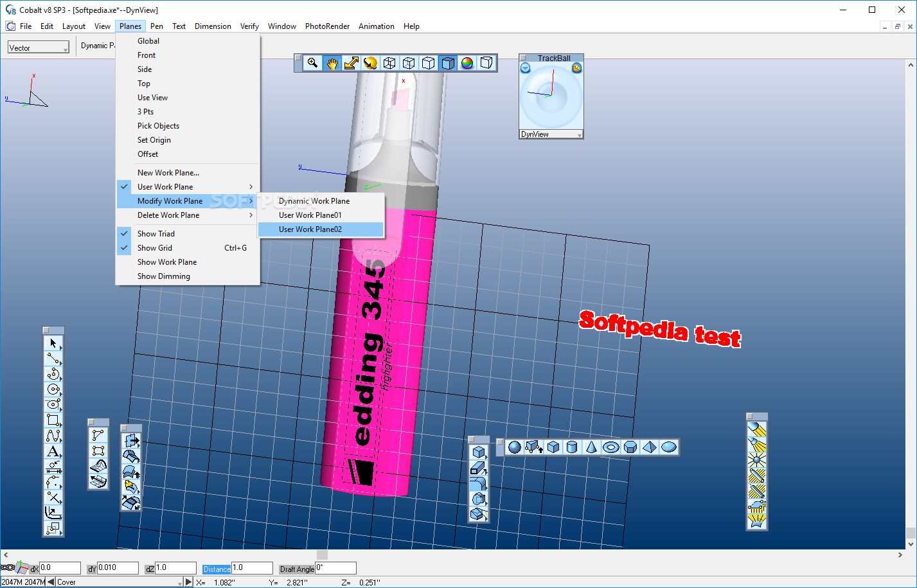The width and height of the screenshot is (917, 588).
Task: Open the DynView dropdown in TrackBall
Action: click(x=551, y=134)
